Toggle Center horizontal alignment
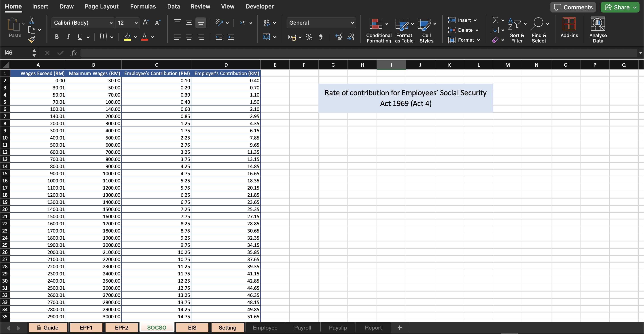The image size is (644, 334). point(189,37)
